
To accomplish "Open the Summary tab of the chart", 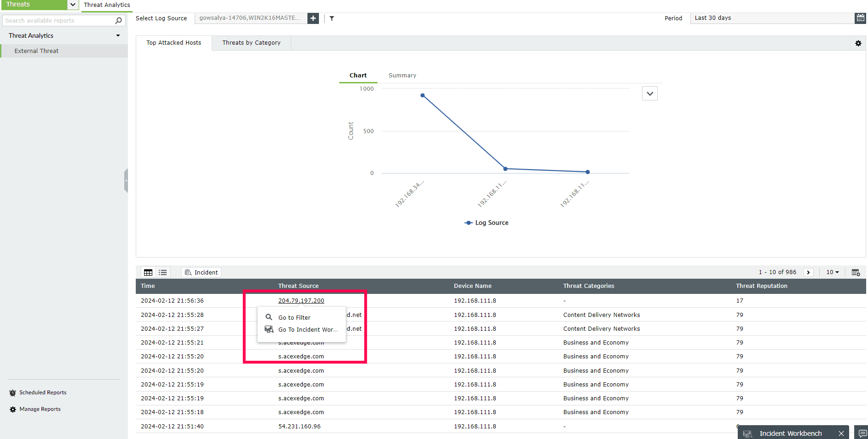I will tap(402, 75).
